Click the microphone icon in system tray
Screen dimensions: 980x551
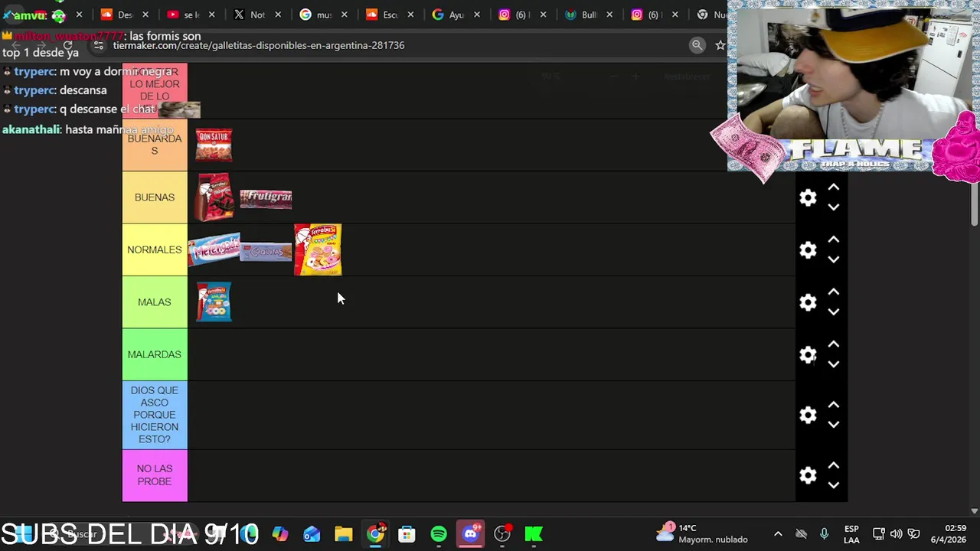point(824,534)
